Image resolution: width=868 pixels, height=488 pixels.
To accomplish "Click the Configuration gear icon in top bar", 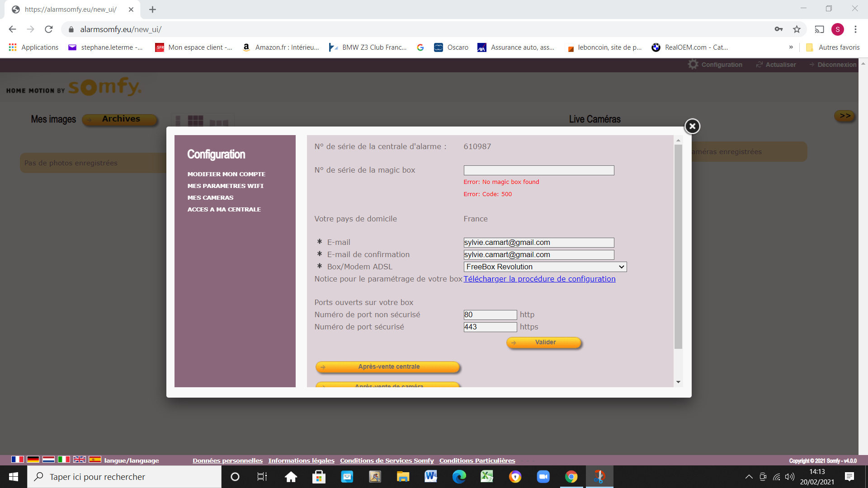I will 693,65.
